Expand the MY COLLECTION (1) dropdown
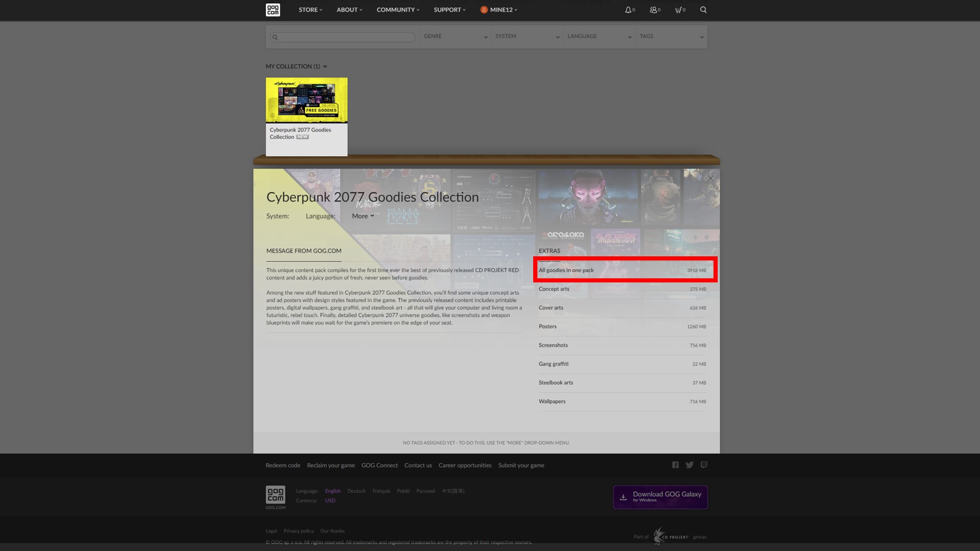The height and width of the screenshot is (551, 980). [296, 66]
